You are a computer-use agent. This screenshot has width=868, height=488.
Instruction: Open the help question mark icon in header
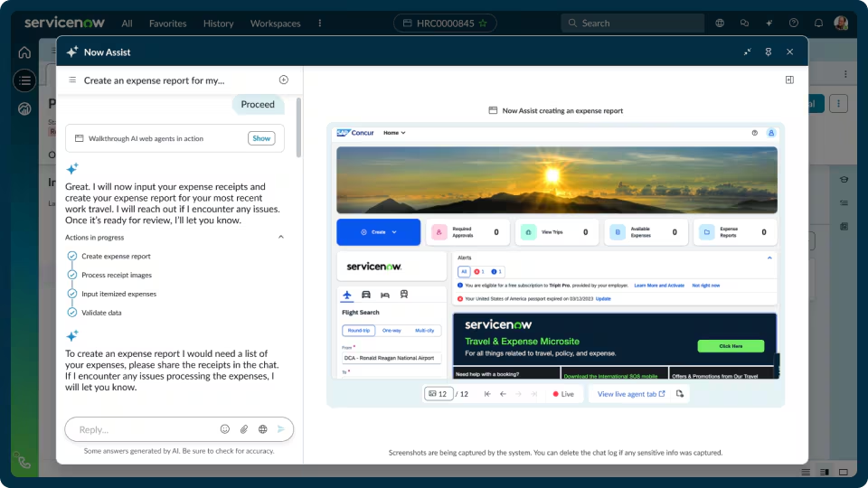click(794, 23)
